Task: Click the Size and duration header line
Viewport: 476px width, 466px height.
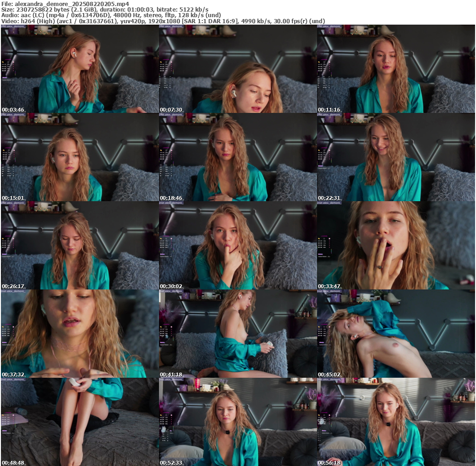Action: tap(105, 9)
